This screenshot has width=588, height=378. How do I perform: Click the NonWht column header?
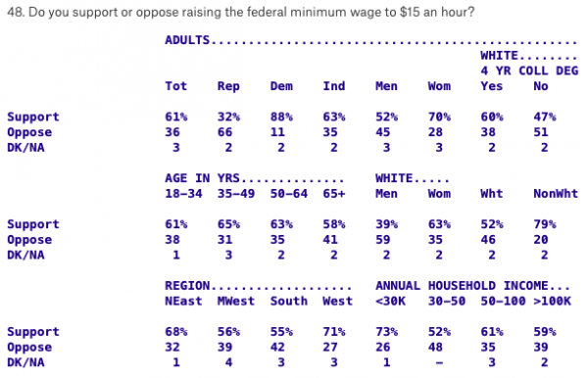(556, 193)
